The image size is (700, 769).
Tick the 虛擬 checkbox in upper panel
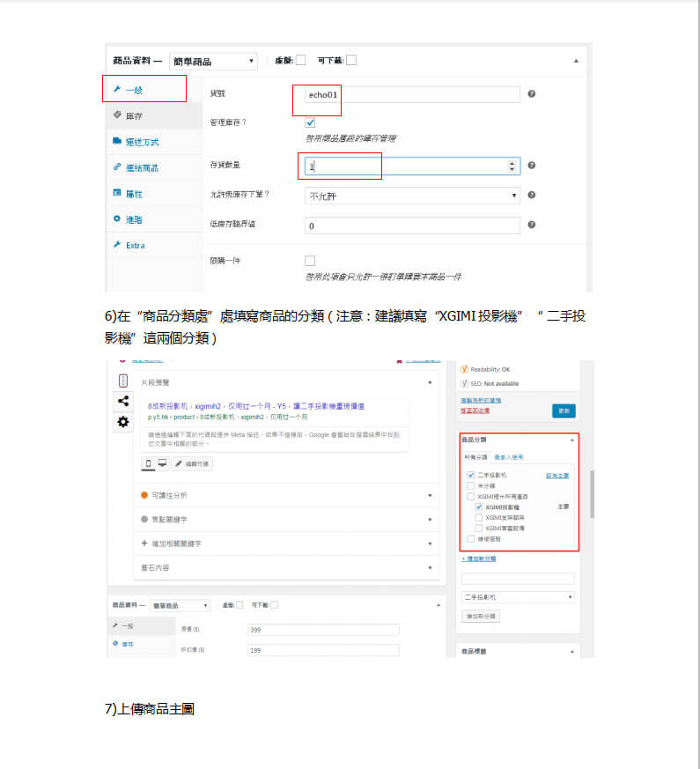point(300,60)
